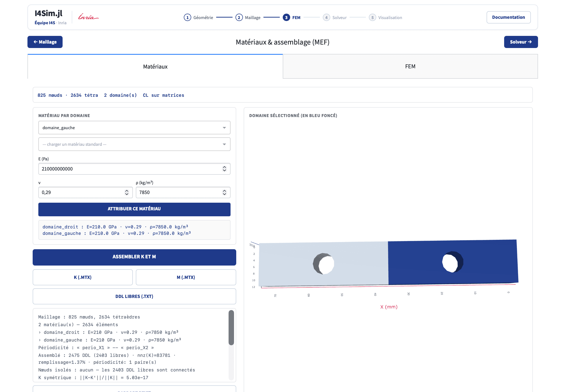
Task: Click the 'Nœuds isolés : aucun' log line
Action: [117, 370]
